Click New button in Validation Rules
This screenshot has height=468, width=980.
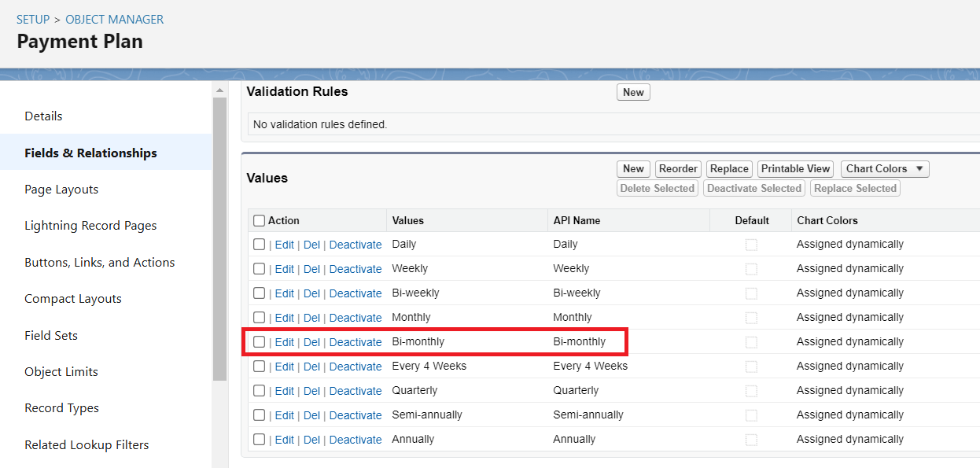[x=633, y=93]
